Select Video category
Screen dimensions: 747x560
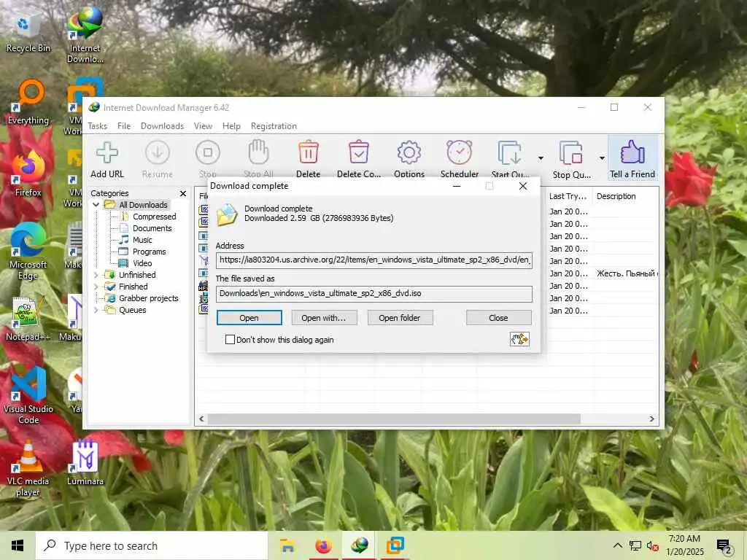[142, 263]
